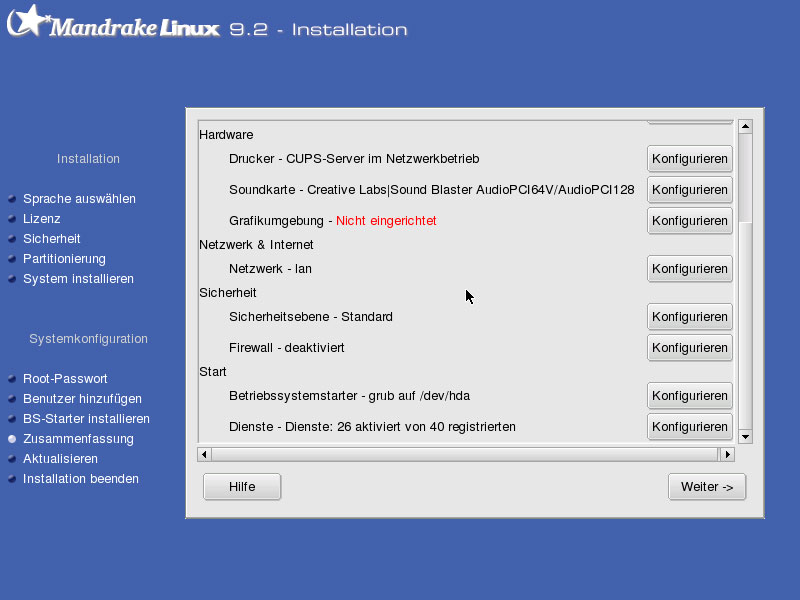Image resolution: width=800 pixels, height=600 pixels.
Task: Click the Hardware section heading
Action: pos(226,135)
